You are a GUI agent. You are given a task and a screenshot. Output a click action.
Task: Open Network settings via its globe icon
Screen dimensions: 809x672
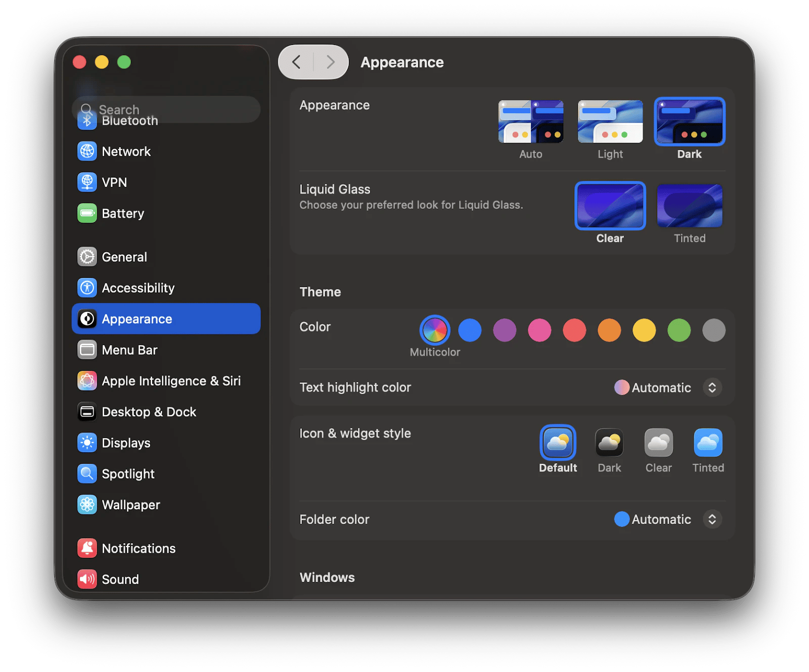pos(87,152)
